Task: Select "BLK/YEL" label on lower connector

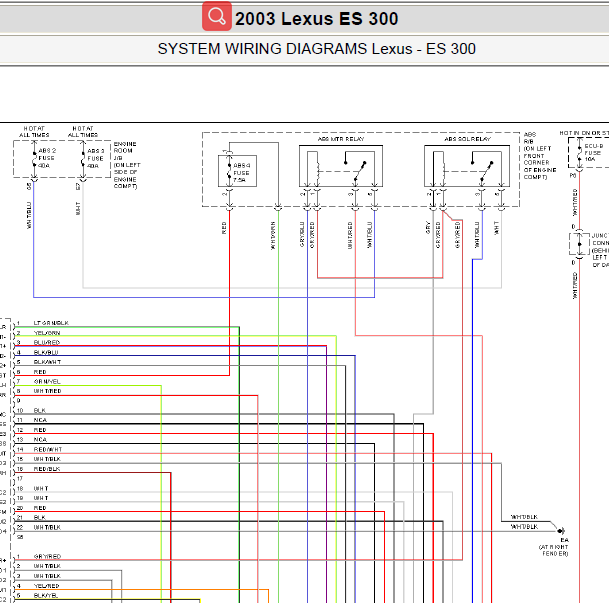Action: (x=46, y=596)
